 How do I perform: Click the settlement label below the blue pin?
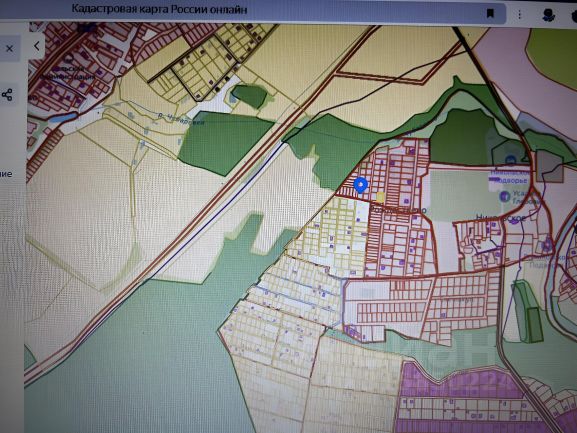[x=398, y=210]
